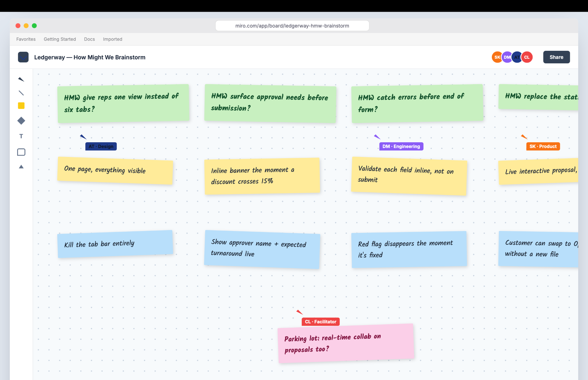Select the triangle shape tool
The image size is (588, 380).
(21, 167)
